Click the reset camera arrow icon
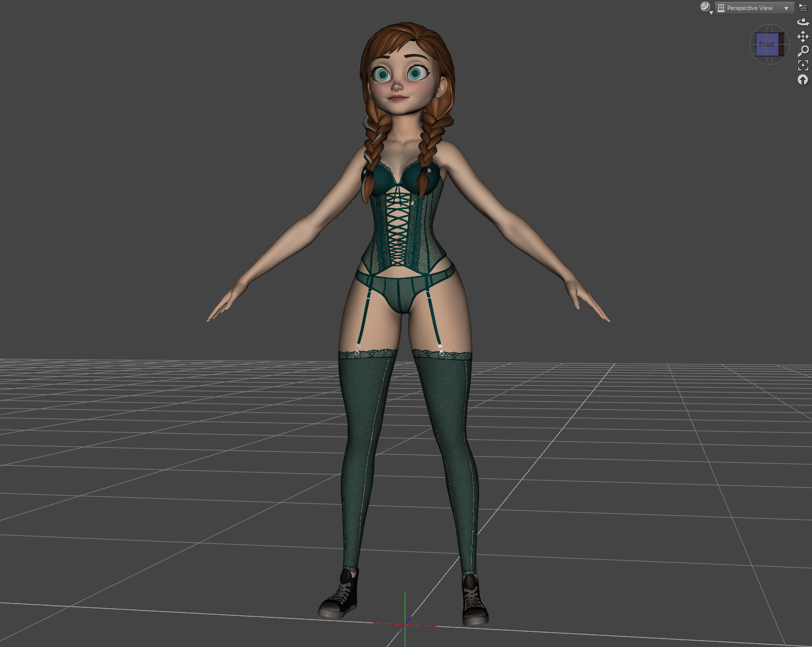Screen dimensions: 812x647 point(803,79)
